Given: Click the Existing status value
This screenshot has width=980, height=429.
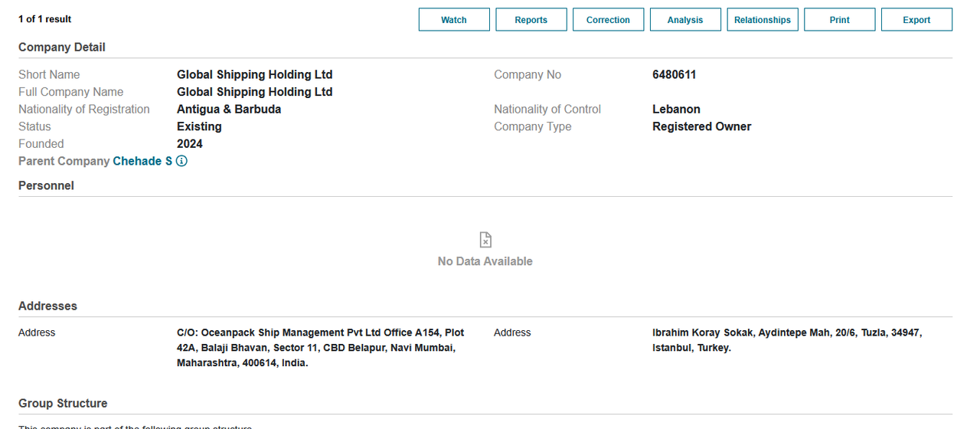Looking at the screenshot, I should click(199, 126).
